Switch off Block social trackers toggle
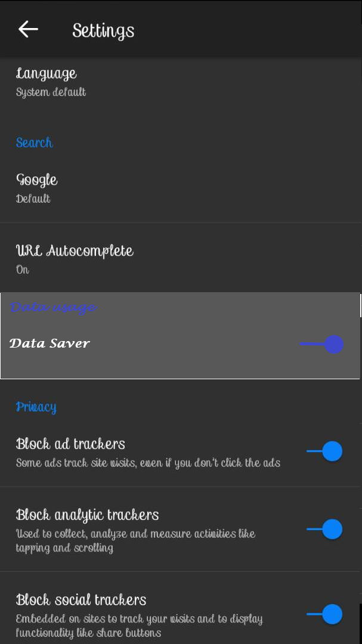The image size is (362, 644). 326,614
